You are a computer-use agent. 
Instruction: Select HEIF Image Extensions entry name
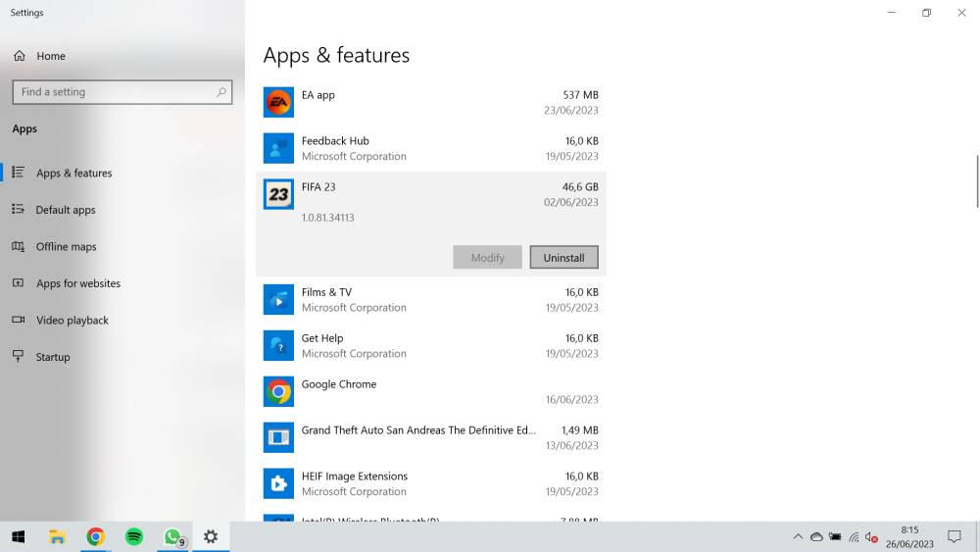click(355, 476)
